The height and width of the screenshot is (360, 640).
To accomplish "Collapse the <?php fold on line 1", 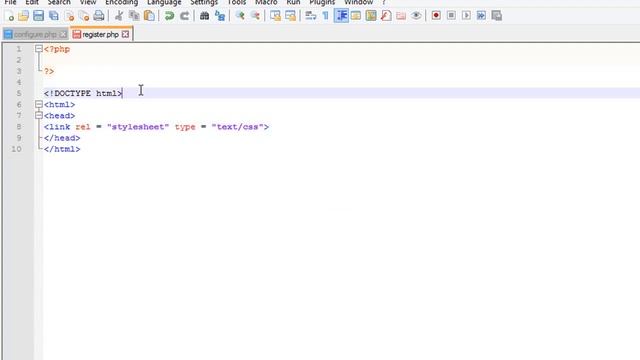I will 39,49.
